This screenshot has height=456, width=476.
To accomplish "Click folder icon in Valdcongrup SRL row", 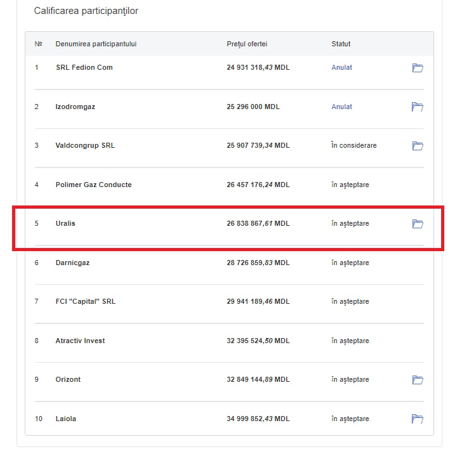I will pos(418,146).
